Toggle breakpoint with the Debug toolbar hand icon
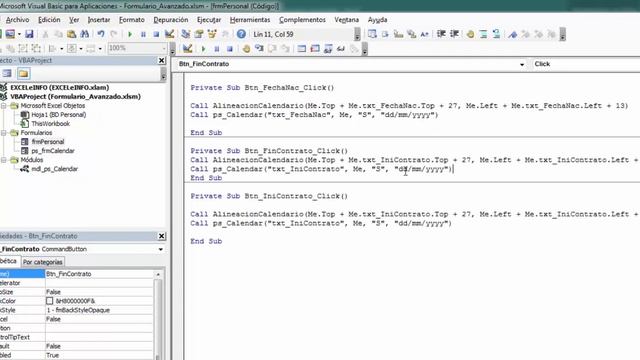The height and width of the screenshot is (360, 640). 246,49
